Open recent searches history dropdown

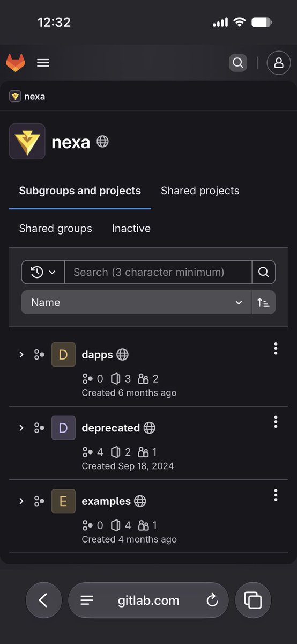[x=43, y=272]
